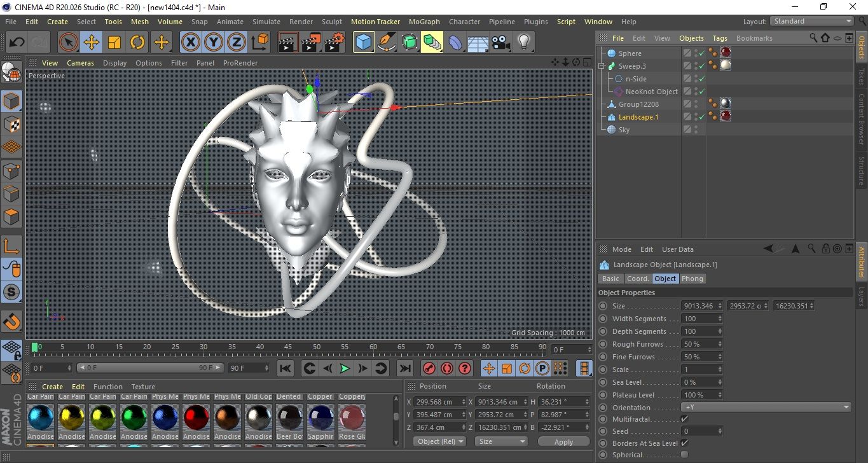Screen dimensions: 868x463
Task: Add a Camera object from toolbar
Action: tap(500, 43)
